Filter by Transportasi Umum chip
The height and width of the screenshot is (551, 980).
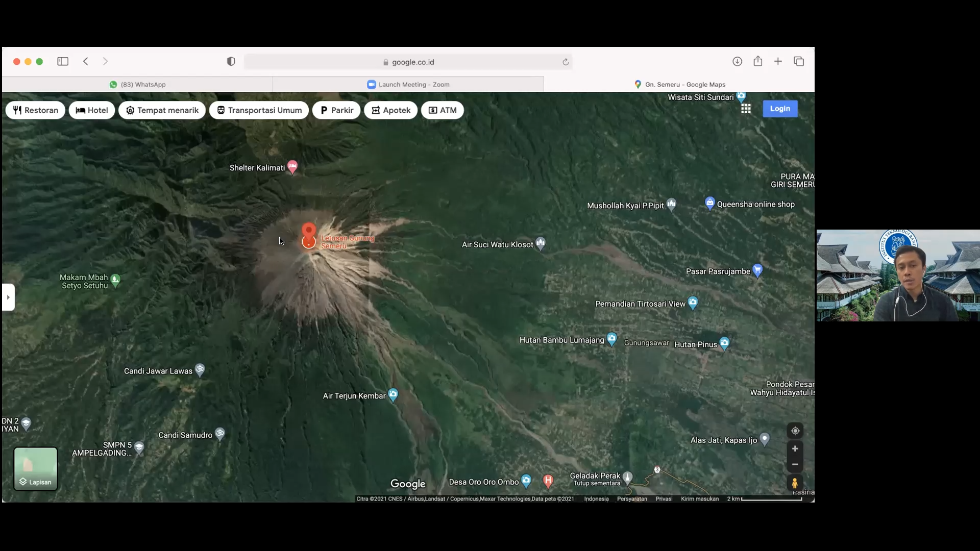point(259,110)
